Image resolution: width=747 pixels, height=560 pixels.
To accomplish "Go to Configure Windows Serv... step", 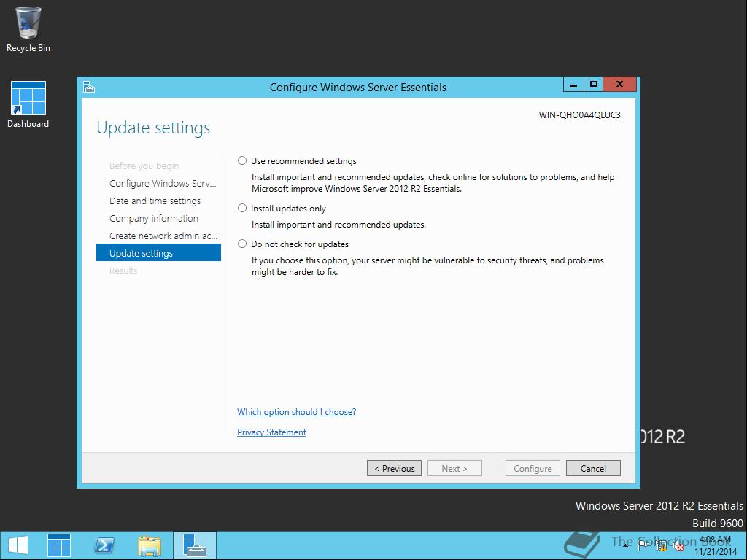I will tap(163, 183).
